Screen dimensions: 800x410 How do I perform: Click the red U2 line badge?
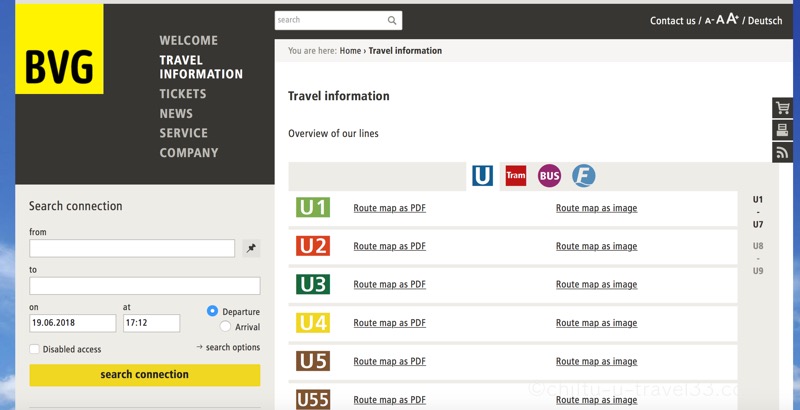coord(313,246)
